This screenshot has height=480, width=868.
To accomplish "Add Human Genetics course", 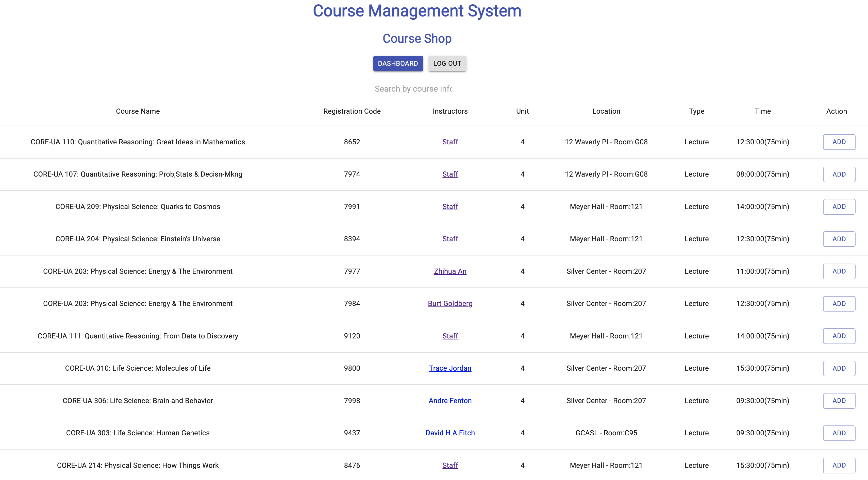I will click(839, 433).
